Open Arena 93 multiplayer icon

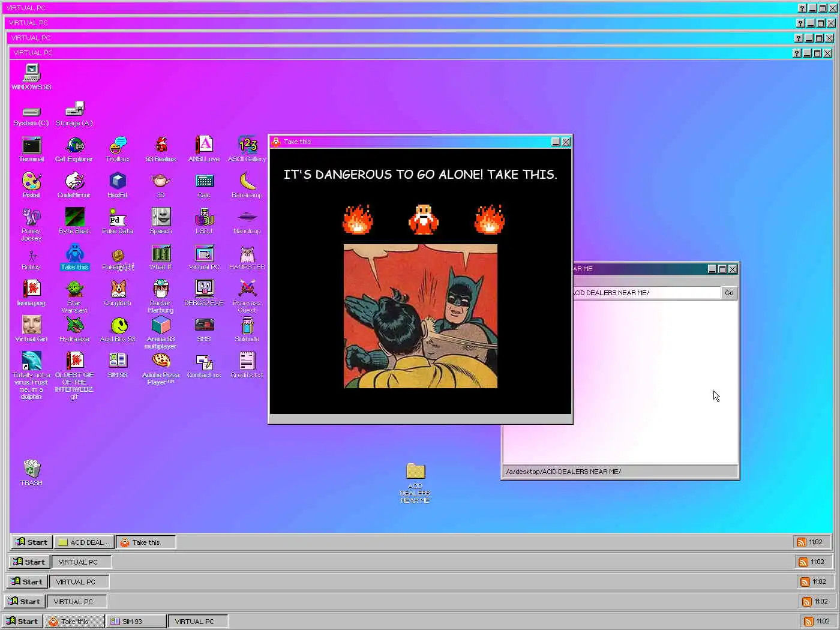pyautogui.click(x=161, y=332)
